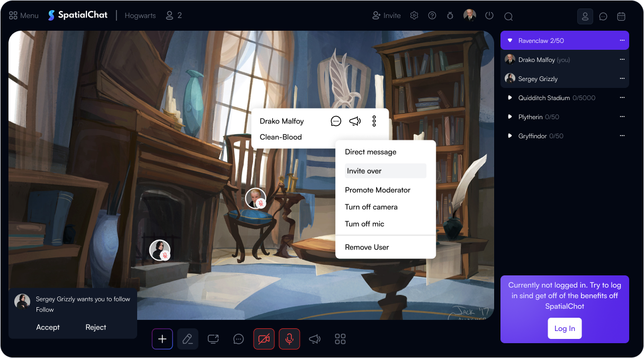Click the SpatialChat logo
This screenshot has width=644, height=358.
[x=77, y=15]
